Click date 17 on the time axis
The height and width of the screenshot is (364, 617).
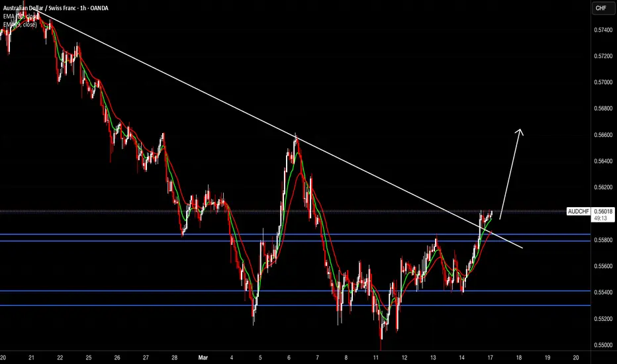[491, 357]
